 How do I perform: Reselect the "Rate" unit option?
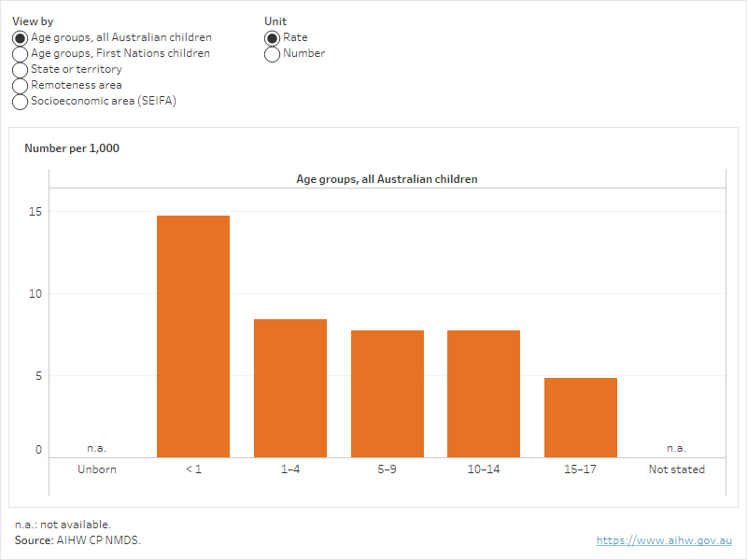(272, 37)
